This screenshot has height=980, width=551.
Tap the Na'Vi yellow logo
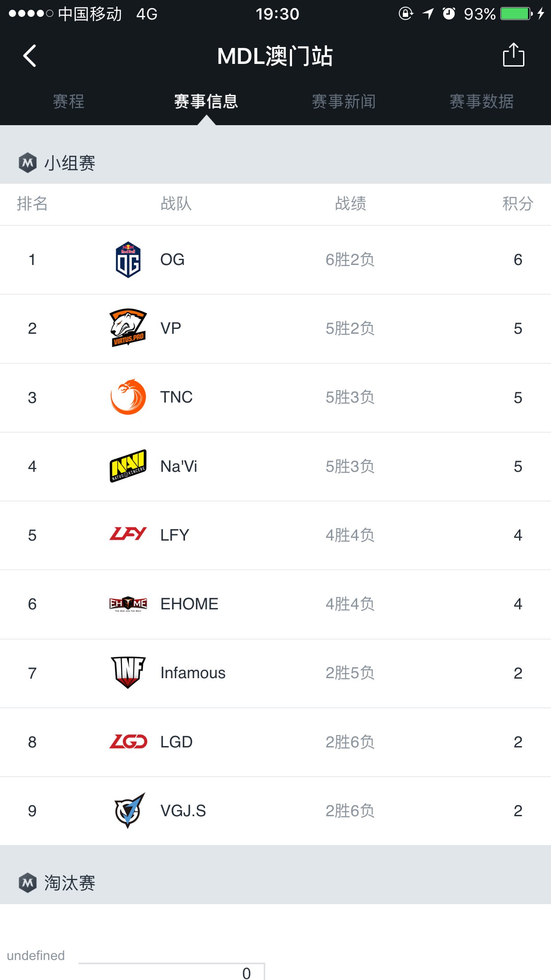pyautogui.click(x=128, y=466)
